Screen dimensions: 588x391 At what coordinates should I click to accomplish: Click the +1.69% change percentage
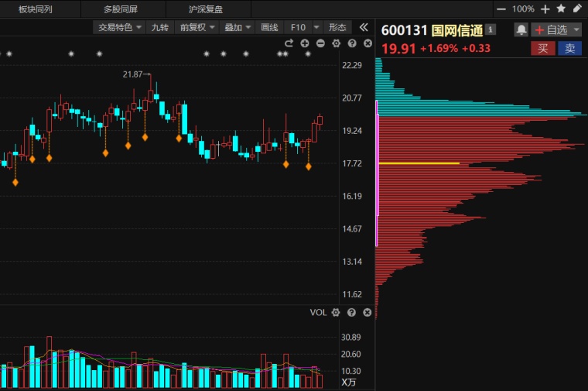[x=439, y=49]
